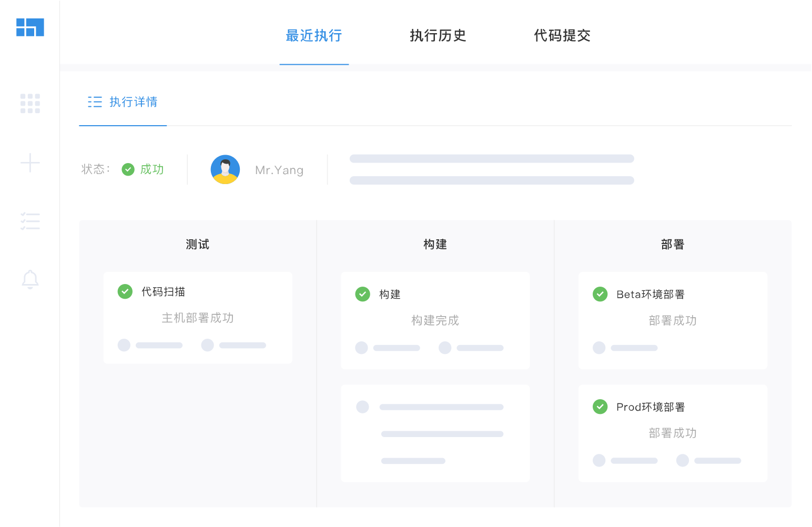Image resolution: width=812 pixels, height=527 pixels.
Task: Switch to the 代码提交 tab
Action: coord(562,36)
